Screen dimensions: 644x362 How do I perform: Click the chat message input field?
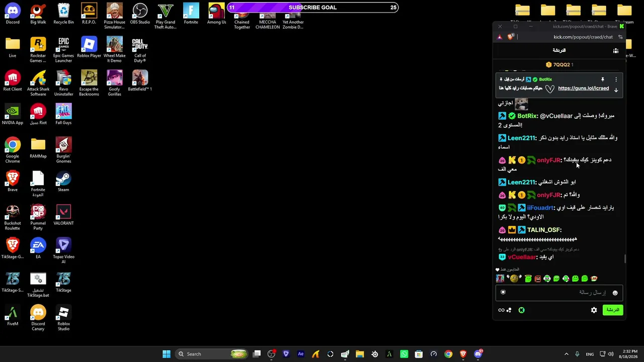tap(559, 293)
